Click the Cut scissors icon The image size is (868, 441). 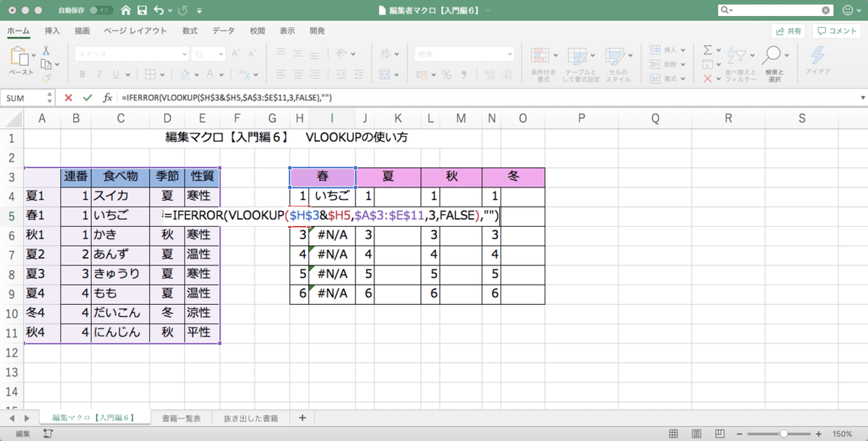[x=46, y=51]
